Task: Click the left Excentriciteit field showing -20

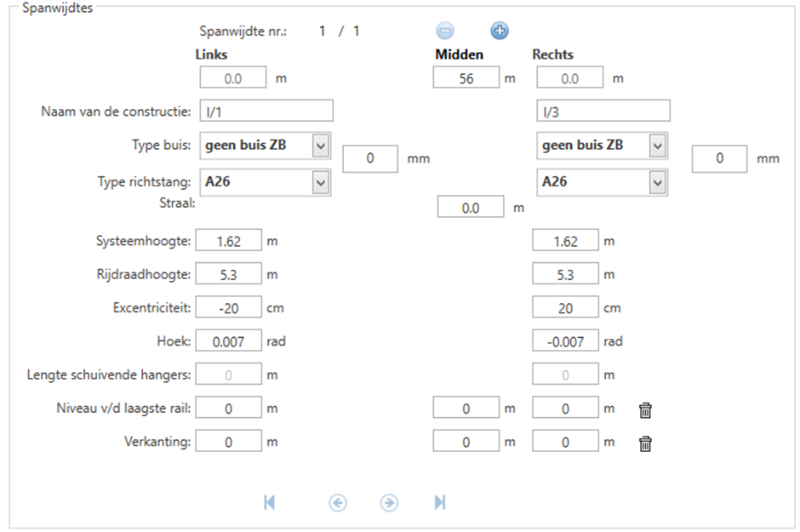Action: (x=229, y=308)
